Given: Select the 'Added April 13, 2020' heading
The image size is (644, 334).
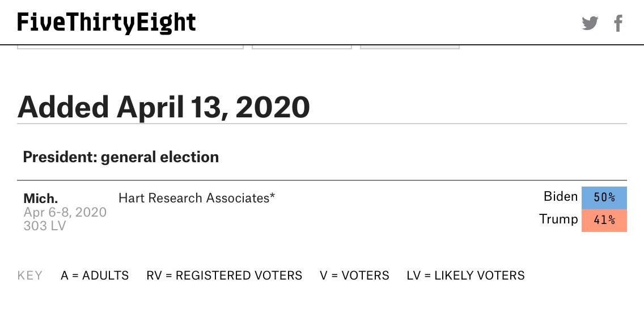Looking at the screenshot, I should coord(164,107).
